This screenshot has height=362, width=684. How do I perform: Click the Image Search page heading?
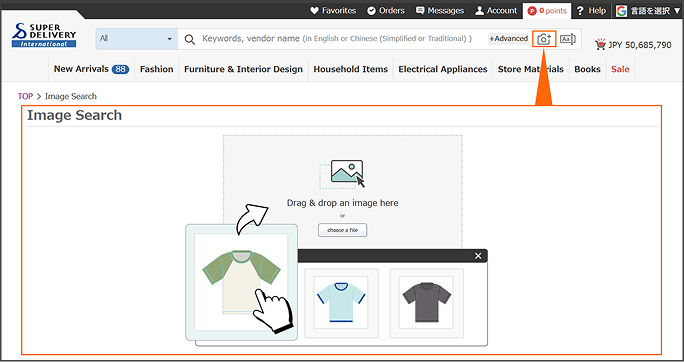coord(75,115)
